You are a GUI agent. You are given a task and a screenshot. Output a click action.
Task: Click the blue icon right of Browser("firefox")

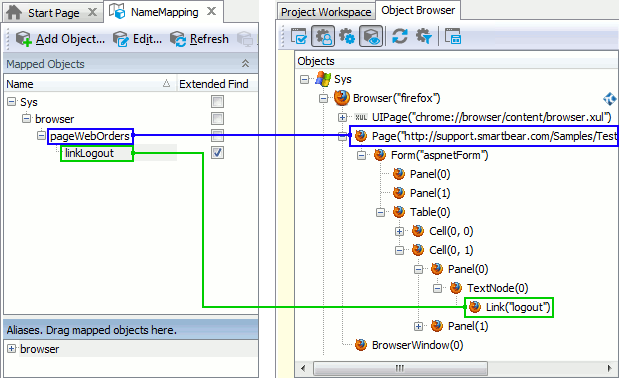point(610,98)
